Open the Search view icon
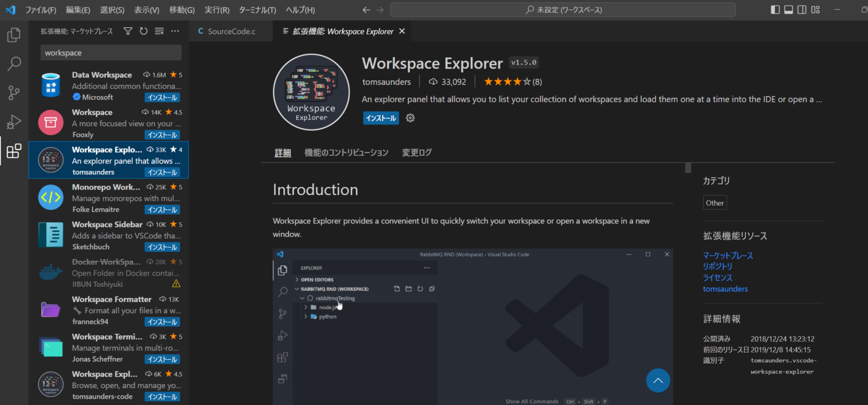The image size is (868, 405). [x=14, y=63]
